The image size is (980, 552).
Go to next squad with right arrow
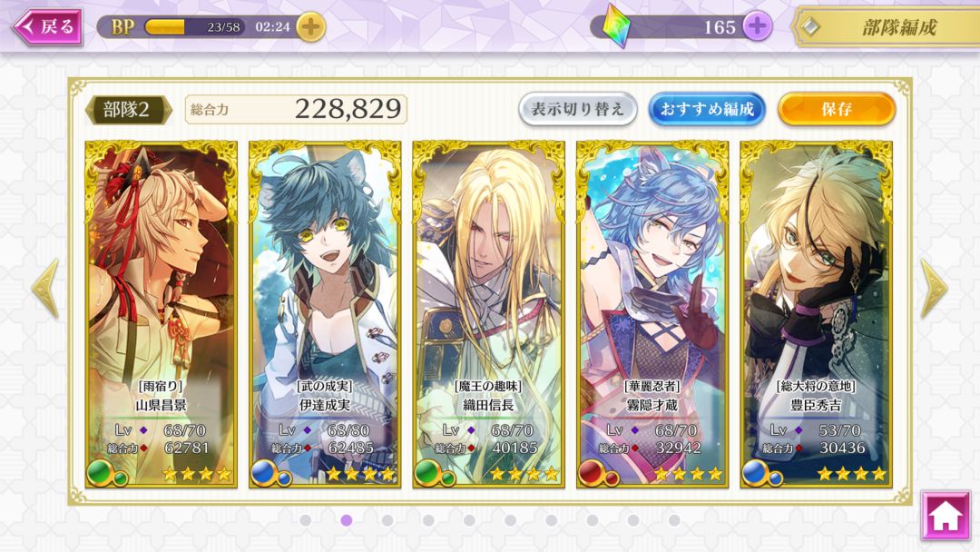pos(935,288)
